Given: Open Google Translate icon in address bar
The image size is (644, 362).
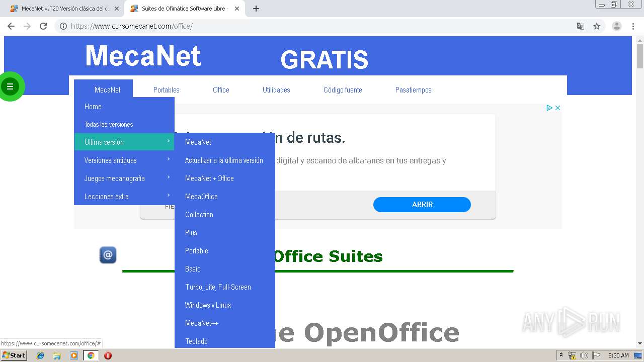Looking at the screenshot, I should tap(580, 26).
